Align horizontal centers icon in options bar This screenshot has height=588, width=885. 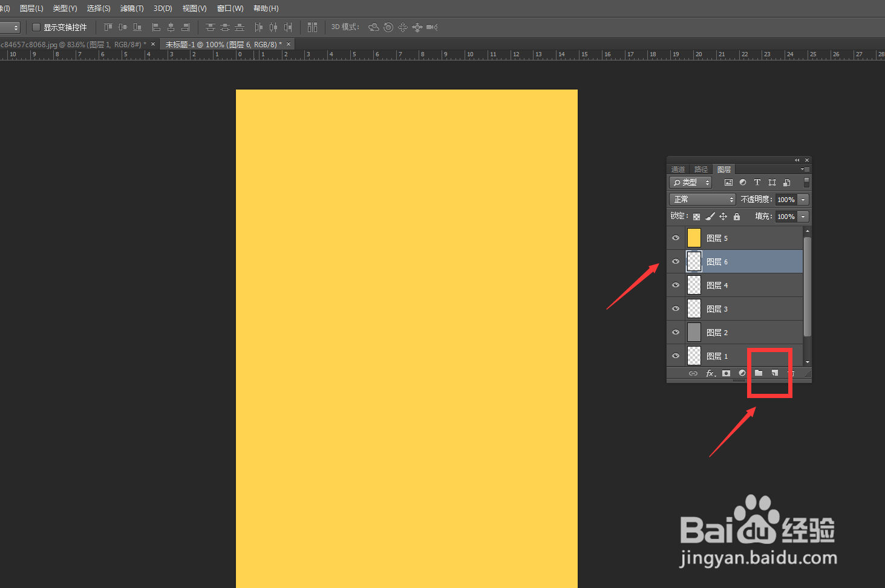(171, 27)
